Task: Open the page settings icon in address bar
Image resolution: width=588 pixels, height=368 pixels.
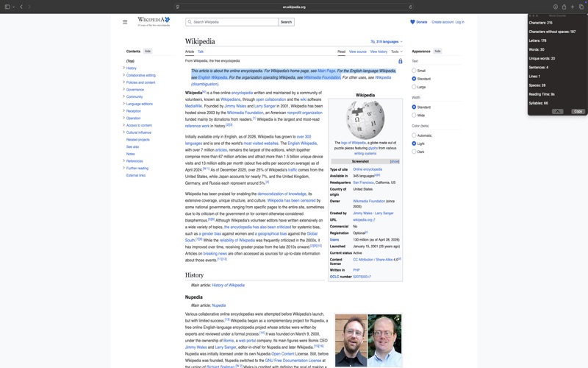Action: 178,7
